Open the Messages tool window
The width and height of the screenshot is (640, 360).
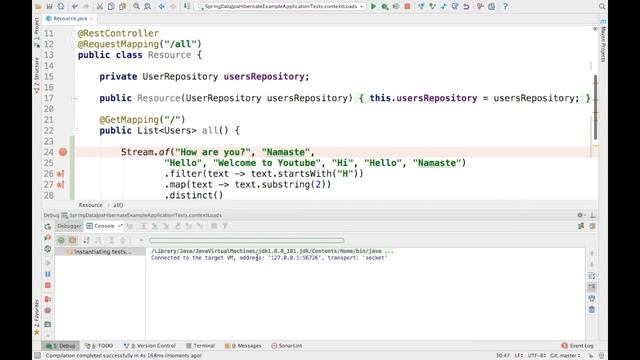(x=243, y=346)
